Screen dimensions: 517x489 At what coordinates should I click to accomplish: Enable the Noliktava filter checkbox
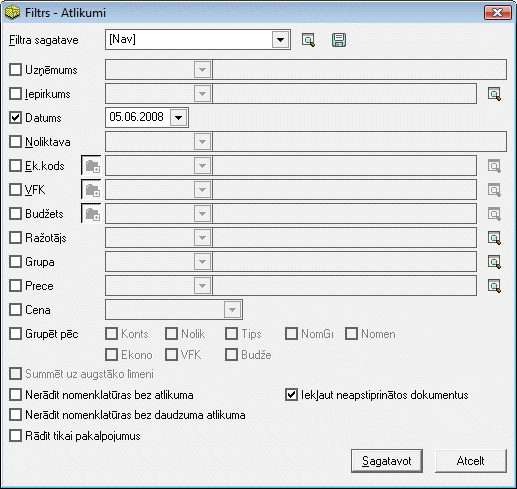(x=15, y=142)
